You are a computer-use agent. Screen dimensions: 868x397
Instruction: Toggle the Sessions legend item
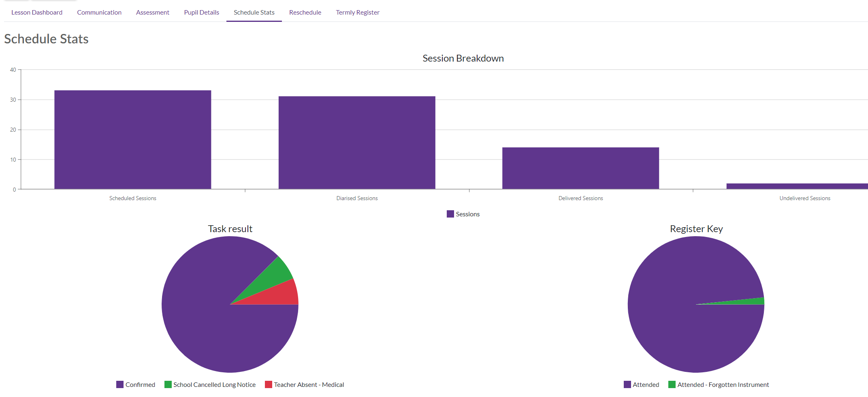pos(463,214)
